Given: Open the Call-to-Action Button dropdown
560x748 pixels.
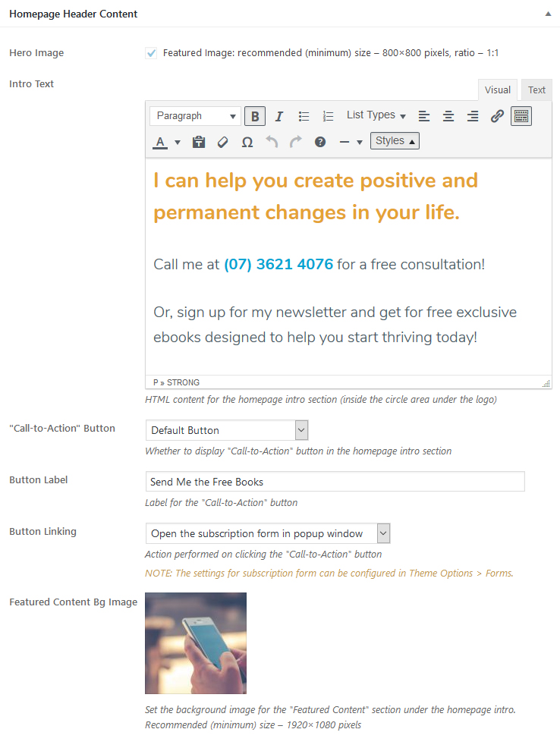Looking at the screenshot, I should click(x=227, y=430).
